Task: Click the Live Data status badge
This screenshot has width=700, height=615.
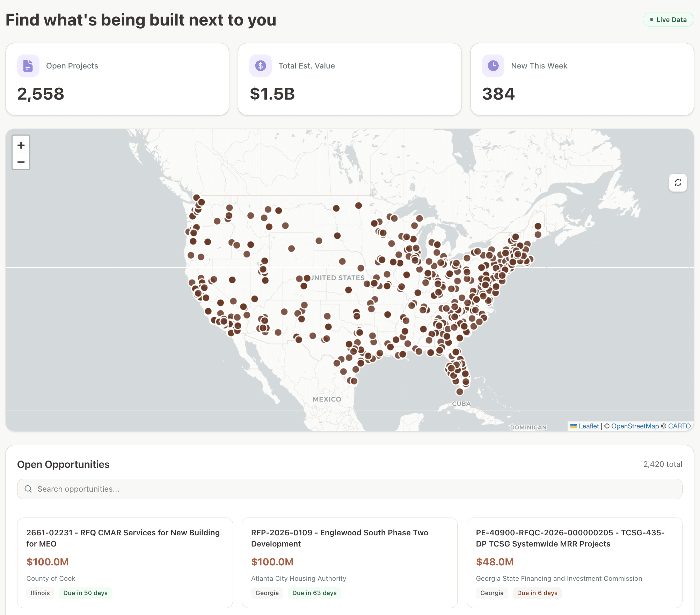Action: pos(668,20)
